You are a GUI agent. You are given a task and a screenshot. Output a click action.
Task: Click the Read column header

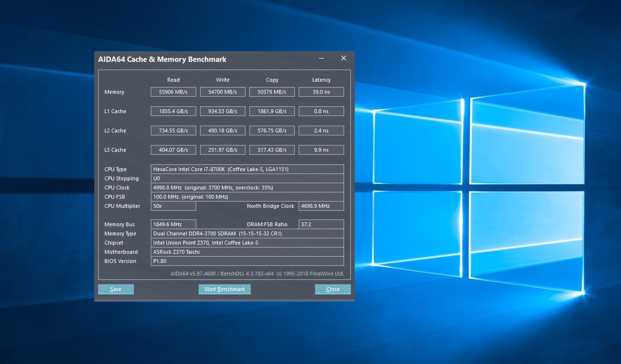pyautogui.click(x=173, y=80)
